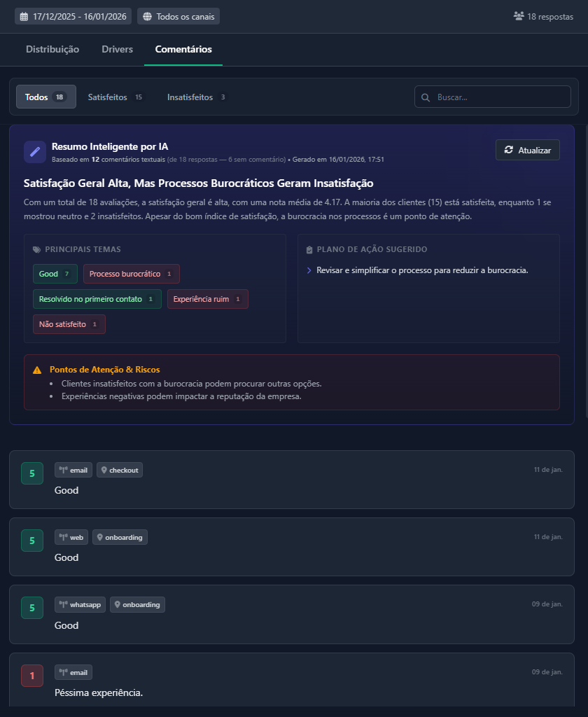Open the Todos os canais channel selector
The image size is (588, 717).
pyautogui.click(x=178, y=15)
